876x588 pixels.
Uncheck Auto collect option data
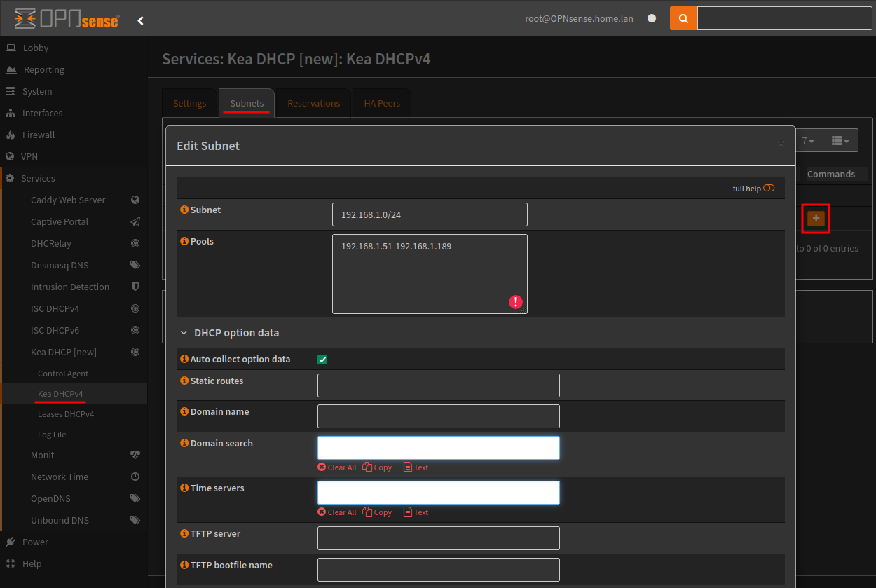(322, 360)
